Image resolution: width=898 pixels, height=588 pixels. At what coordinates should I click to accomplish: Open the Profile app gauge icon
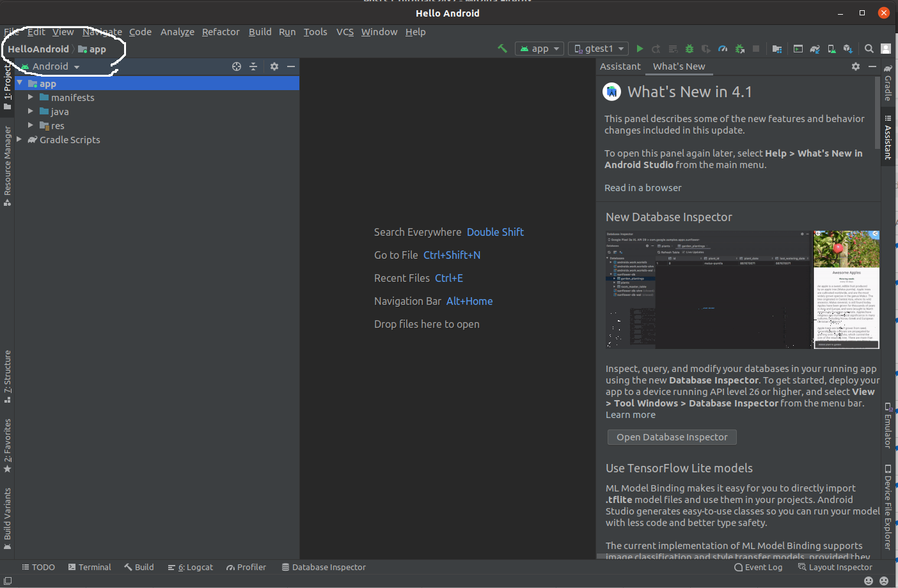click(723, 49)
